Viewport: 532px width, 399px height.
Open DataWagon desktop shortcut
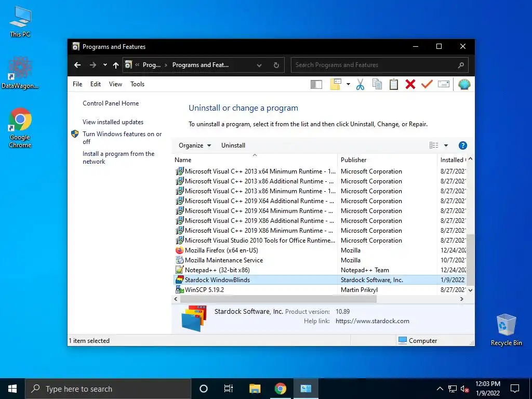pos(20,73)
